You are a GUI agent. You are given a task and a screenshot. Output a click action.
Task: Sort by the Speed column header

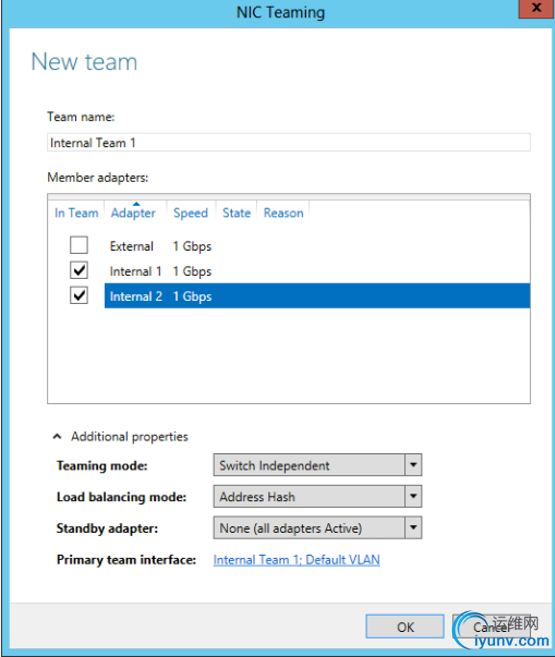[x=191, y=213]
